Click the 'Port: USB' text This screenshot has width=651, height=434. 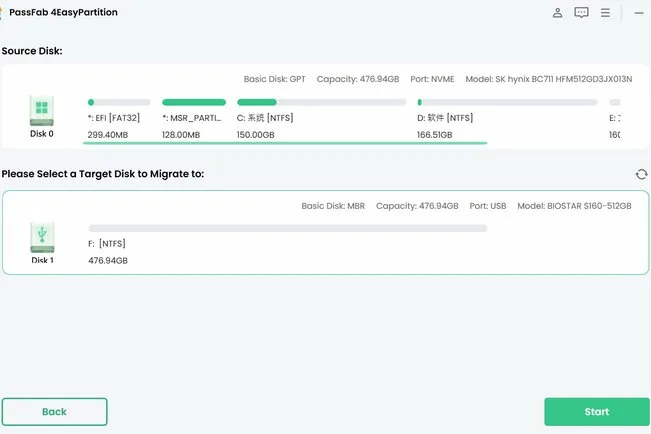[x=488, y=206]
